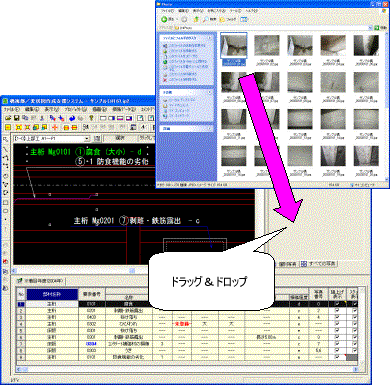
Task: Select the first photo thumbnail in Explorer
Action: pos(233,49)
